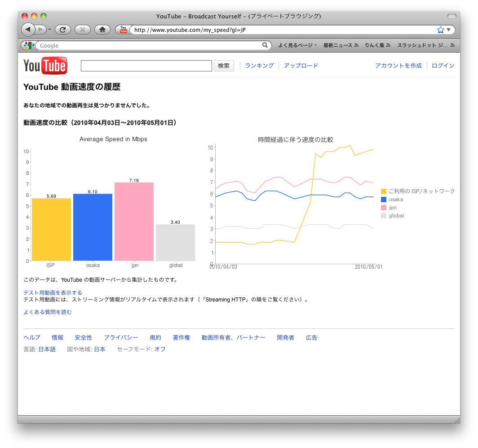478x448 pixels.
Task: Click the 3.40 value label above global bar
Action: [175, 222]
